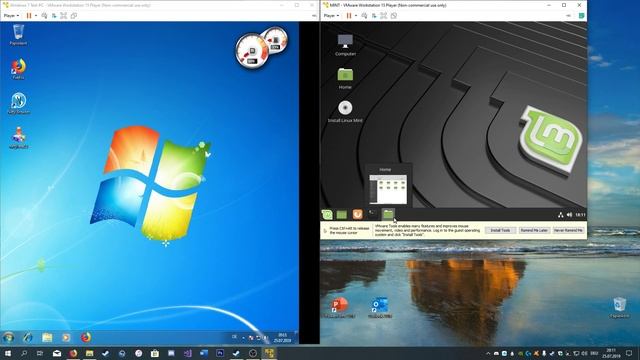This screenshot has height=360, width=640.
Task: Click Remind Me Later button
Action: pos(534,231)
